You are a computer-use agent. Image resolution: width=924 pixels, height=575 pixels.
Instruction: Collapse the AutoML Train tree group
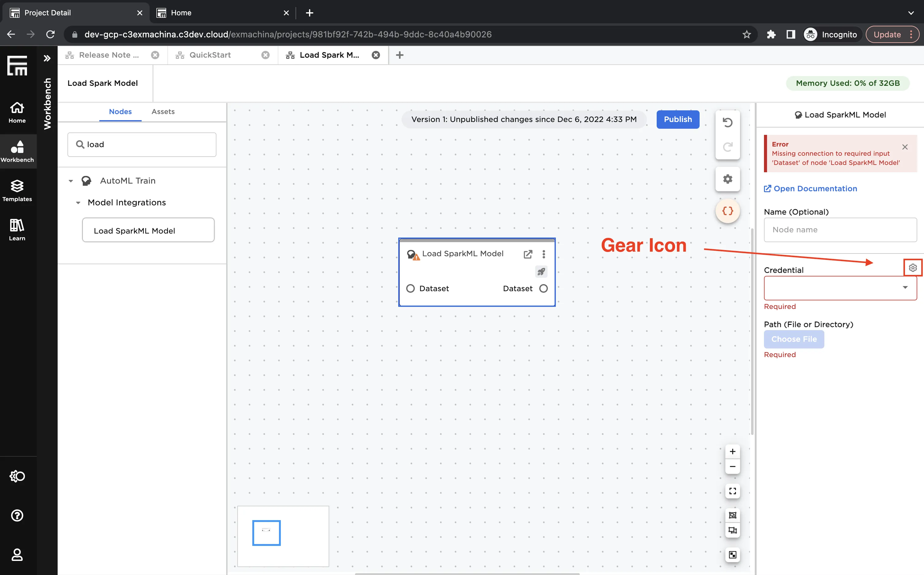click(71, 181)
